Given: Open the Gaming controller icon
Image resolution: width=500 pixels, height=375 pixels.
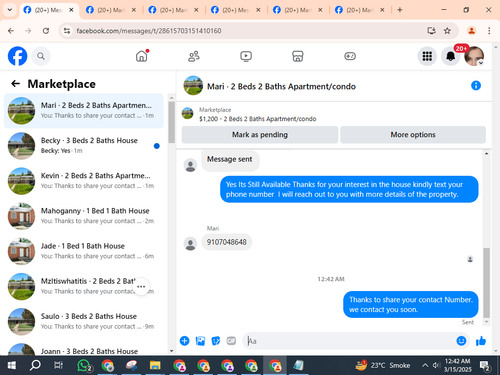Looking at the screenshot, I should point(350,56).
